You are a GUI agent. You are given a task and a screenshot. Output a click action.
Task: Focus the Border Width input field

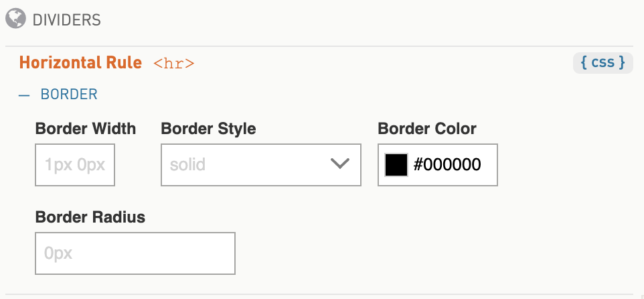(75, 165)
